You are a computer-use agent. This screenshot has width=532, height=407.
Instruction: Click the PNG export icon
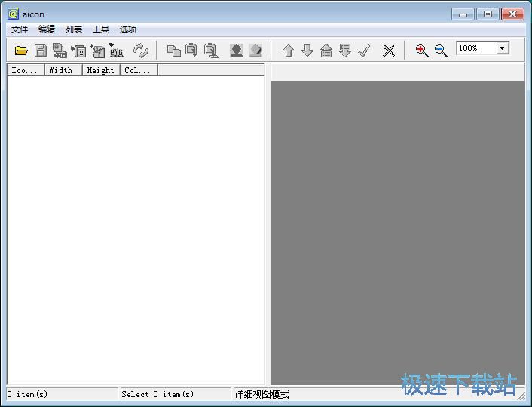(x=116, y=50)
